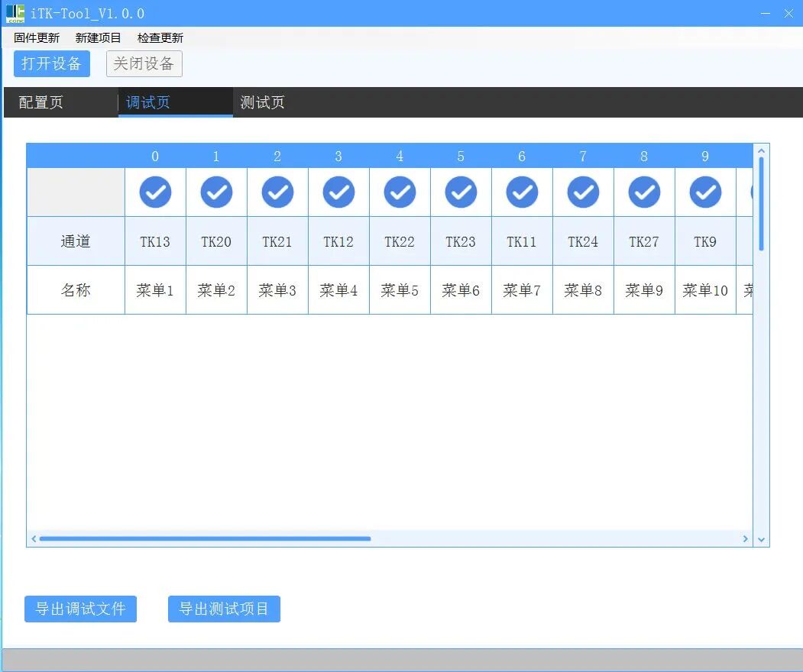Close the iTK-Tool window
Image resolution: width=803 pixels, height=672 pixels.
[788, 13]
